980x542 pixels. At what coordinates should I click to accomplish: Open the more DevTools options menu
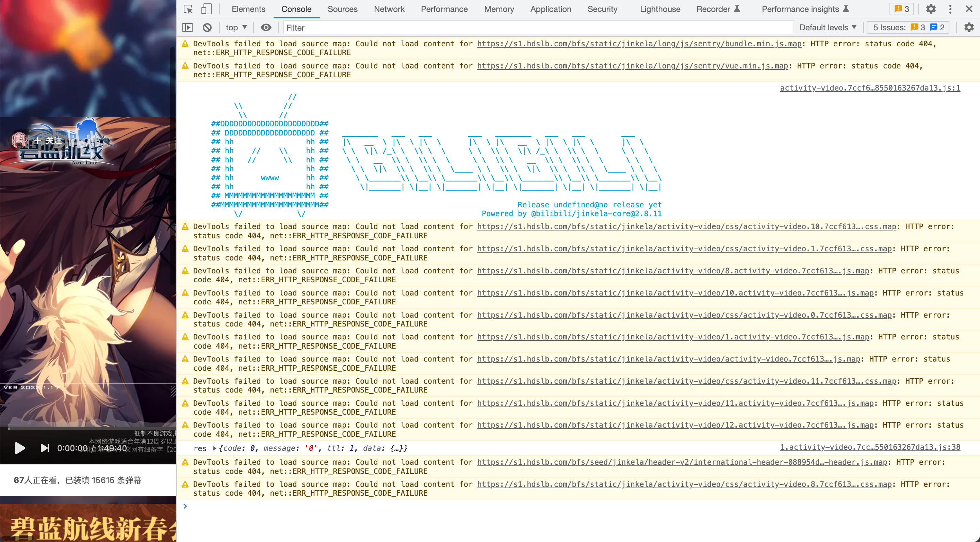coord(950,9)
